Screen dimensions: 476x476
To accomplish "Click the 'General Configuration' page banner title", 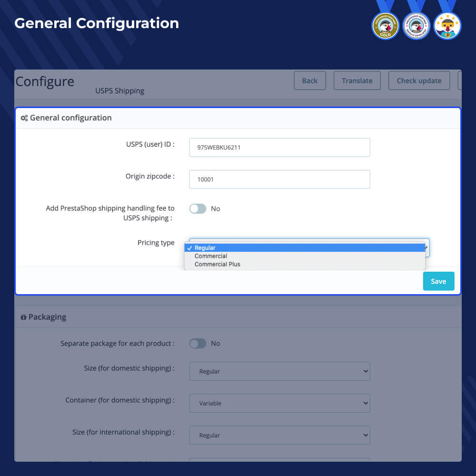I will pyautogui.click(x=97, y=23).
